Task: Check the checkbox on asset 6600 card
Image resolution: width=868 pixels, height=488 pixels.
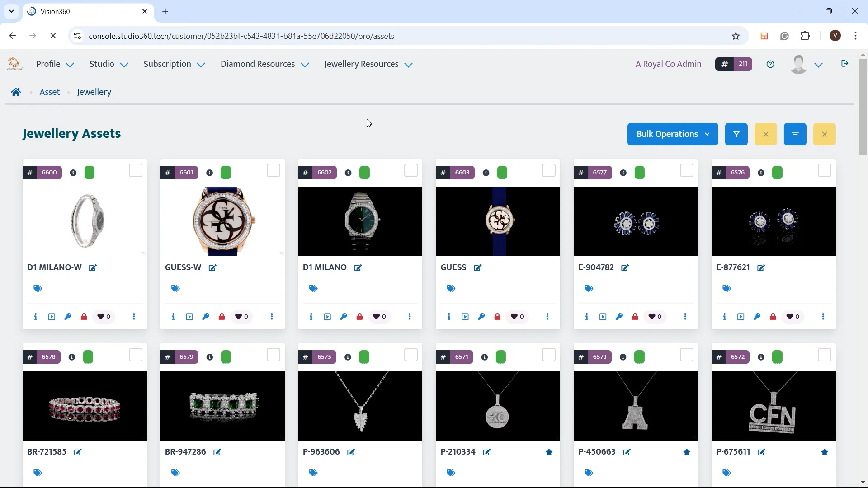Action: (x=136, y=171)
